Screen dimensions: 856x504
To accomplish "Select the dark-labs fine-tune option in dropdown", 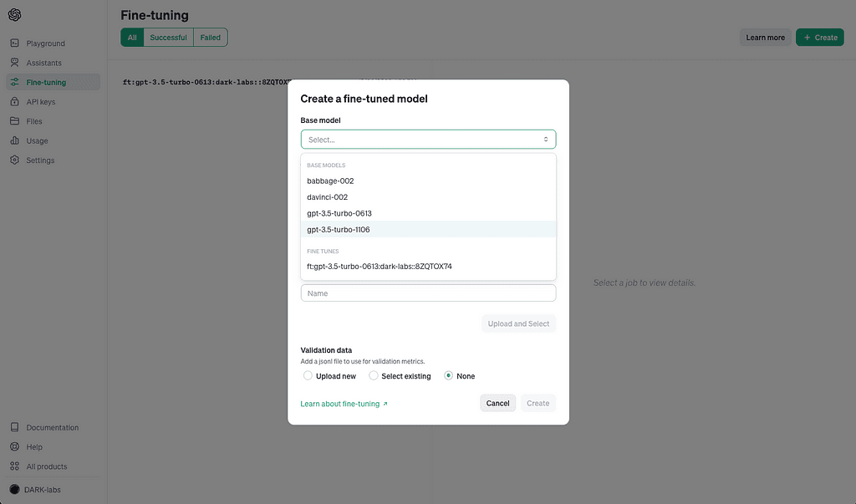I will pyautogui.click(x=428, y=267).
